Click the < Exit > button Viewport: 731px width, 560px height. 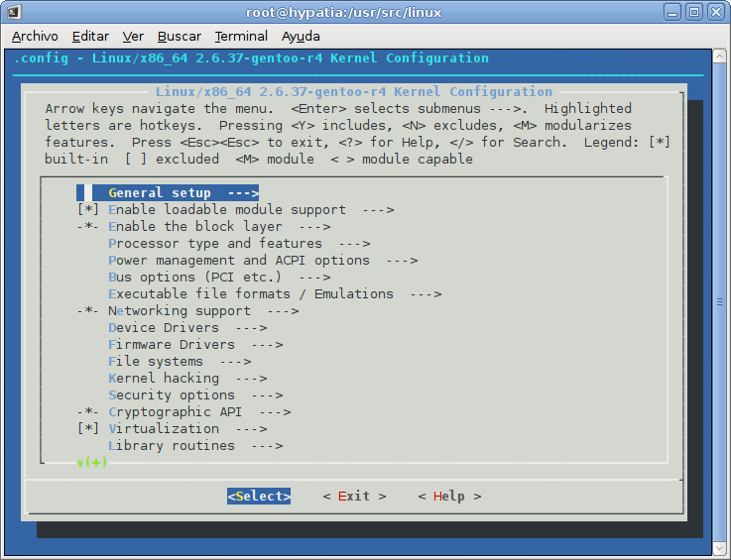(354, 497)
